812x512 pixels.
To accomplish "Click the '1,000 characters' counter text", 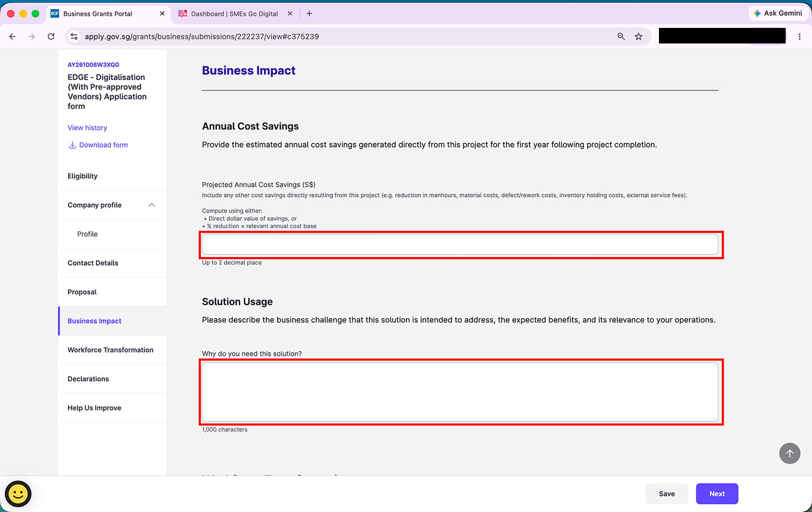I will (x=224, y=429).
